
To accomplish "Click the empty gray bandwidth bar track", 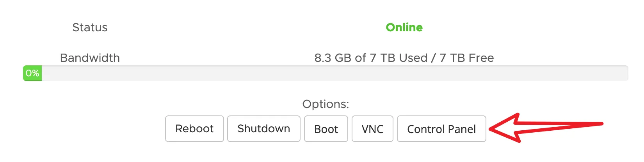I will 332,73.
